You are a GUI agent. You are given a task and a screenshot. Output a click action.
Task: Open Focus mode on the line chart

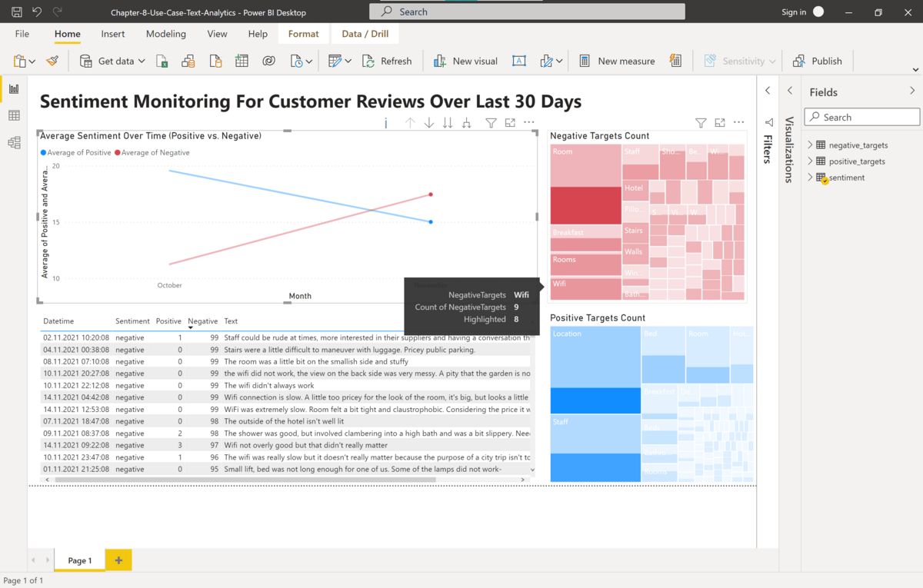click(510, 123)
